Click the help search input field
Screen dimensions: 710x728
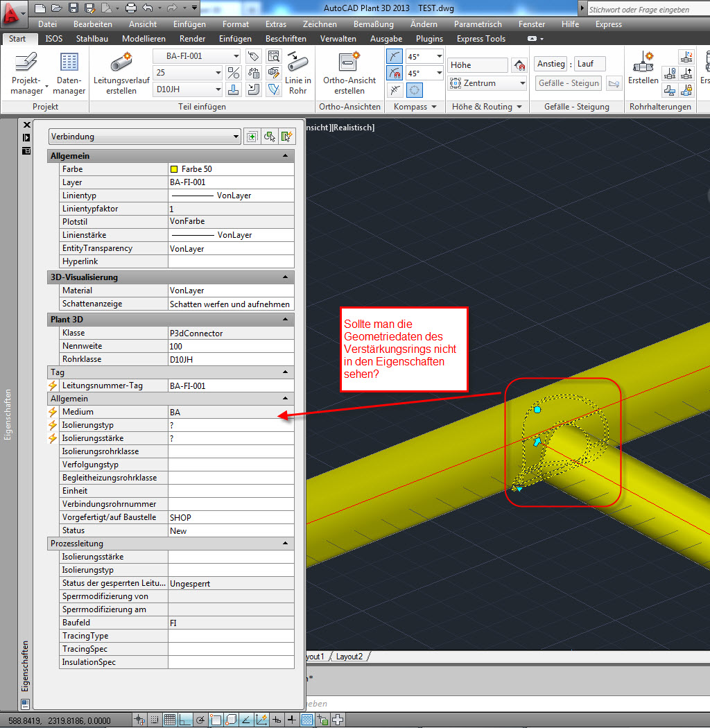648,9
